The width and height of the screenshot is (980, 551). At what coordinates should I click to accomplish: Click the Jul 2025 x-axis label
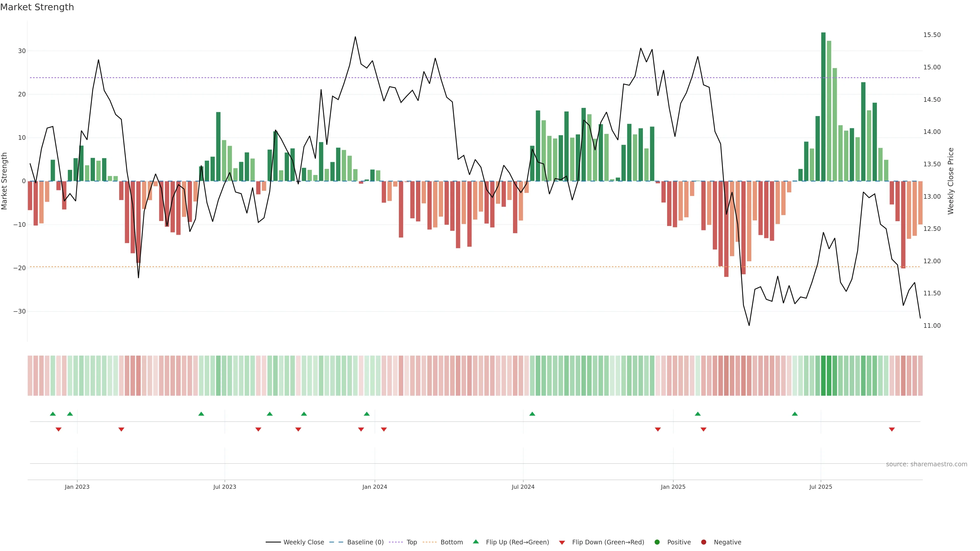820,487
